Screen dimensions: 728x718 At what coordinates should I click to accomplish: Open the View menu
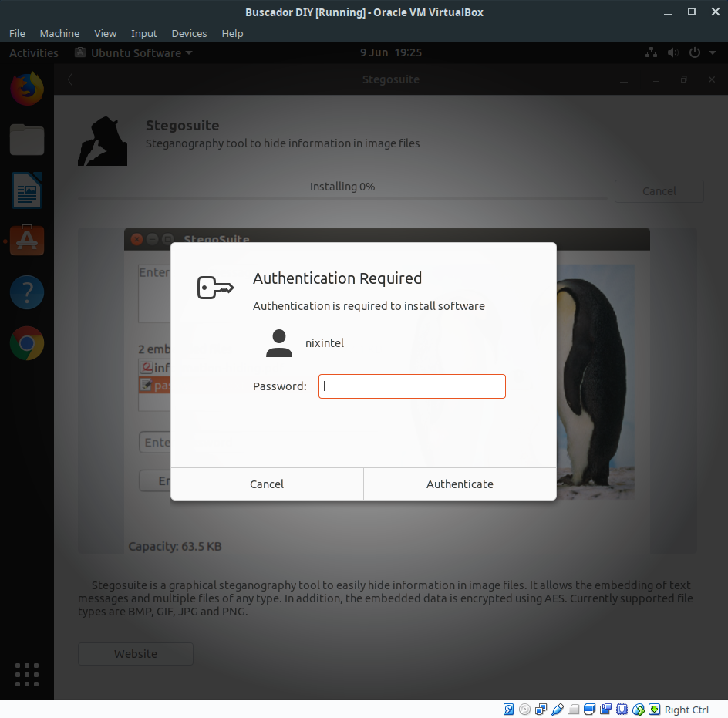(x=106, y=33)
